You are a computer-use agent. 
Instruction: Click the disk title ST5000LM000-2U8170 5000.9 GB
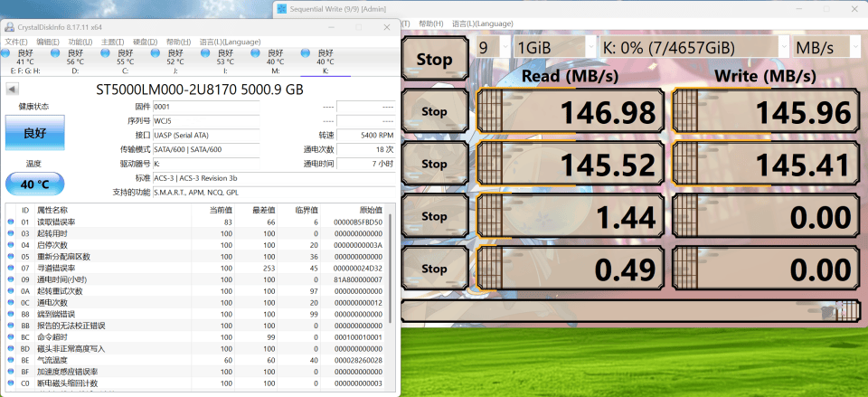click(x=199, y=90)
